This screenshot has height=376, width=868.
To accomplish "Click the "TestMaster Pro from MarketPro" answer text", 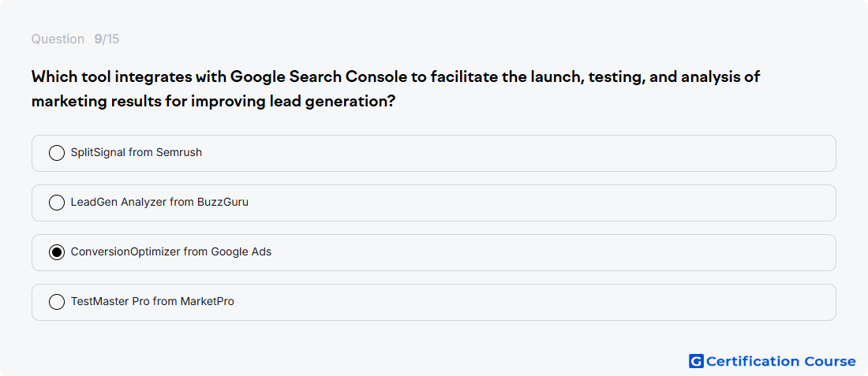I will coord(152,302).
